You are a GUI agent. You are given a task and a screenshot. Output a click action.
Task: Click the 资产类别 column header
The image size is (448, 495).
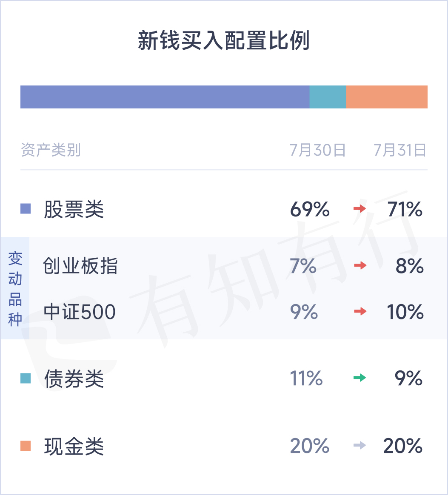51,150
